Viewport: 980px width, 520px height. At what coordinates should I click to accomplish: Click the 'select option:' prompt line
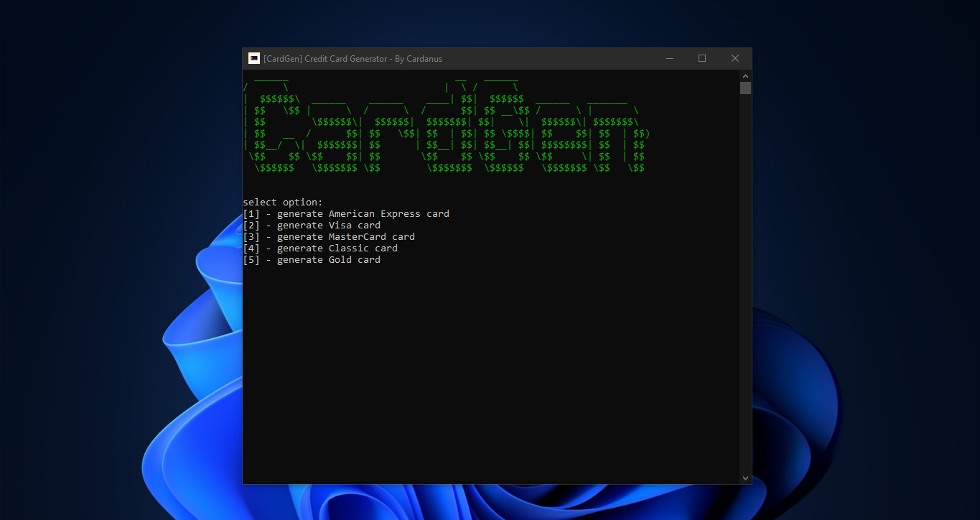click(x=281, y=202)
